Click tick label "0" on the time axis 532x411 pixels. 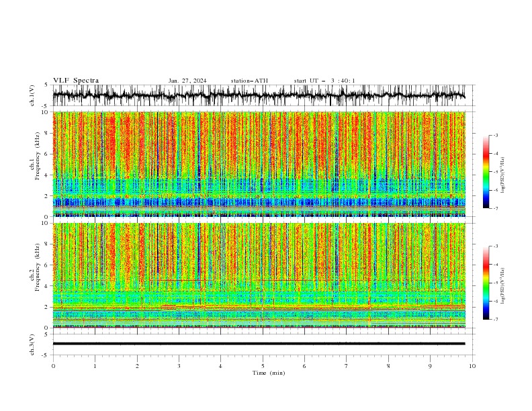tap(53, 366)
